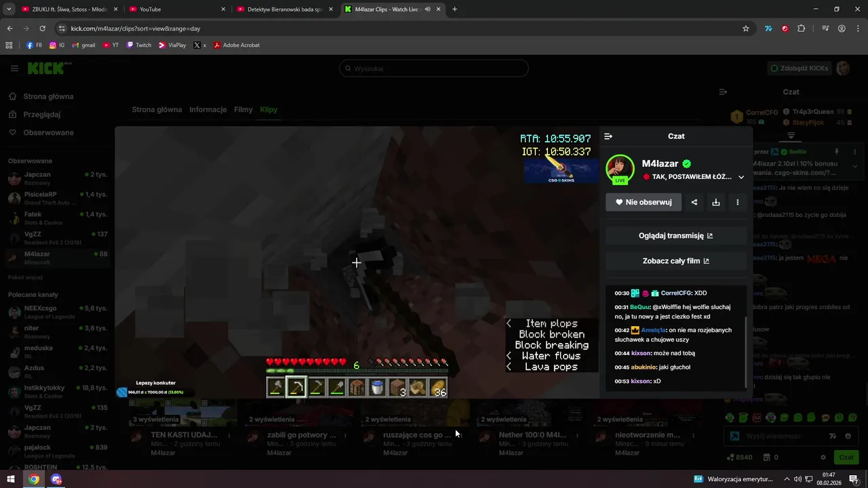Go back to the previous page
Screen dimensions: 868x488
(x=9, y=28)
